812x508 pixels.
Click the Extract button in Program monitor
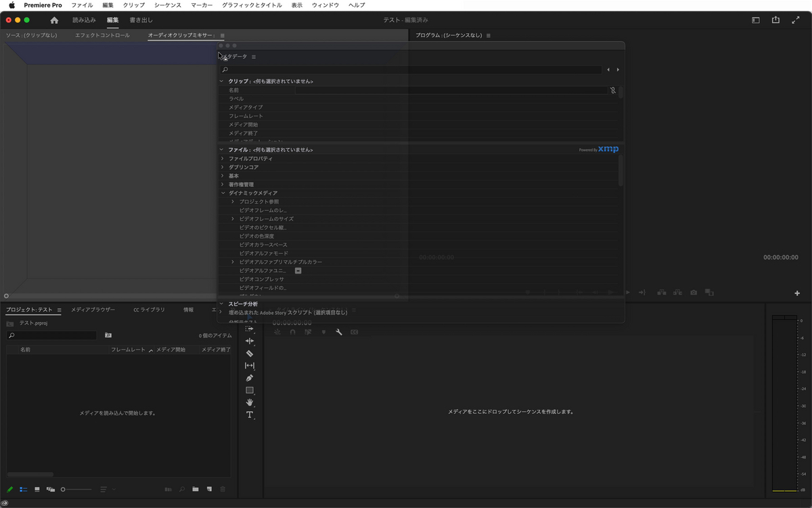(x=677, y=293)
